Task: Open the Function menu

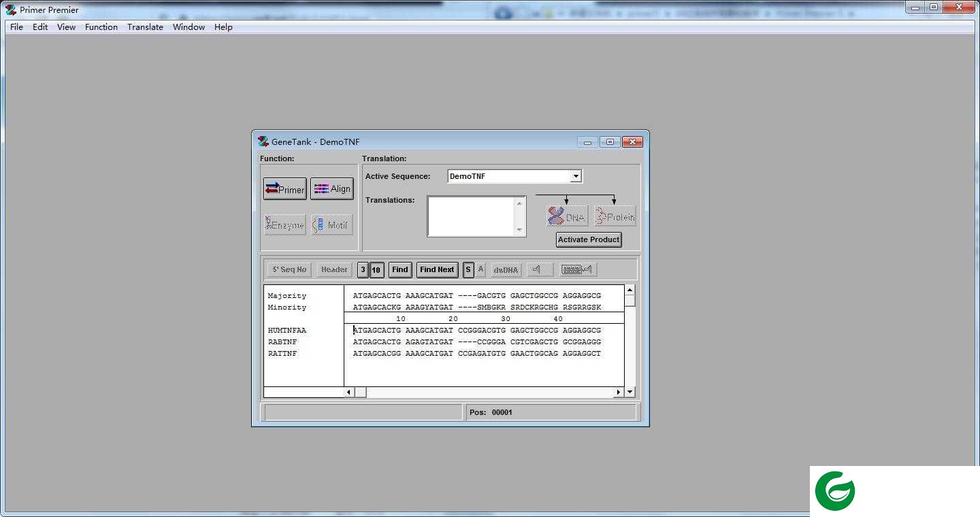Action: pyautogui.click(x=101, y=27)
